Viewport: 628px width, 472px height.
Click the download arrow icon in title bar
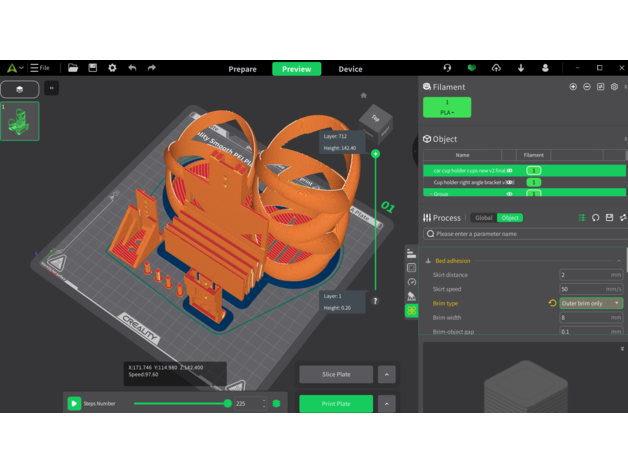pyautogui.click(x=521, y=68)
